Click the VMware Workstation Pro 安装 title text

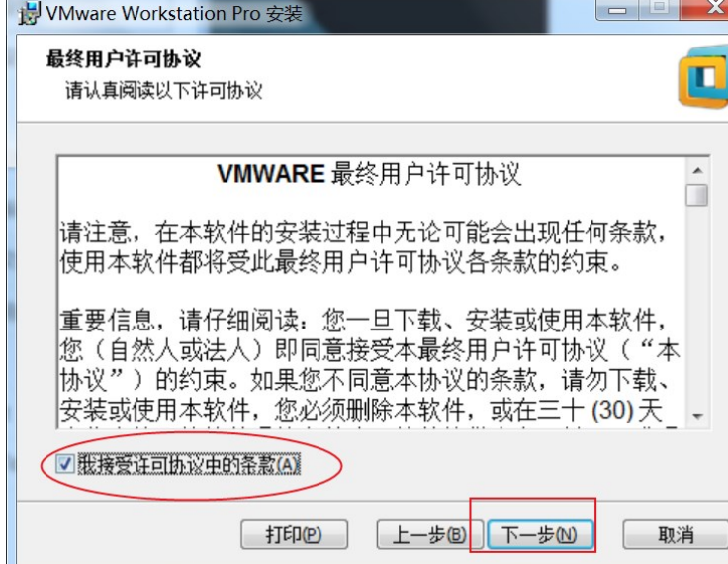[174, 13]
